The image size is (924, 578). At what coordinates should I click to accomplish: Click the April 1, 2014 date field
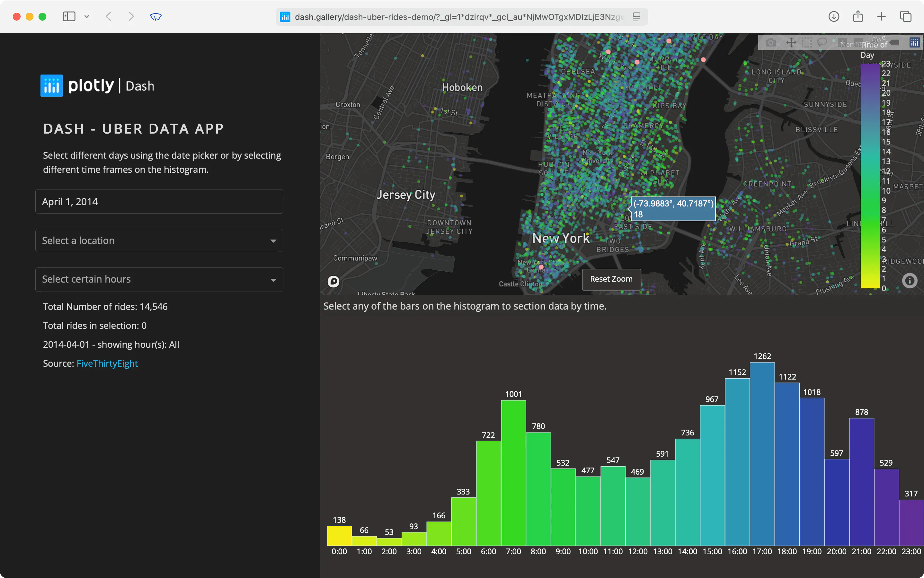pos(159,201)
